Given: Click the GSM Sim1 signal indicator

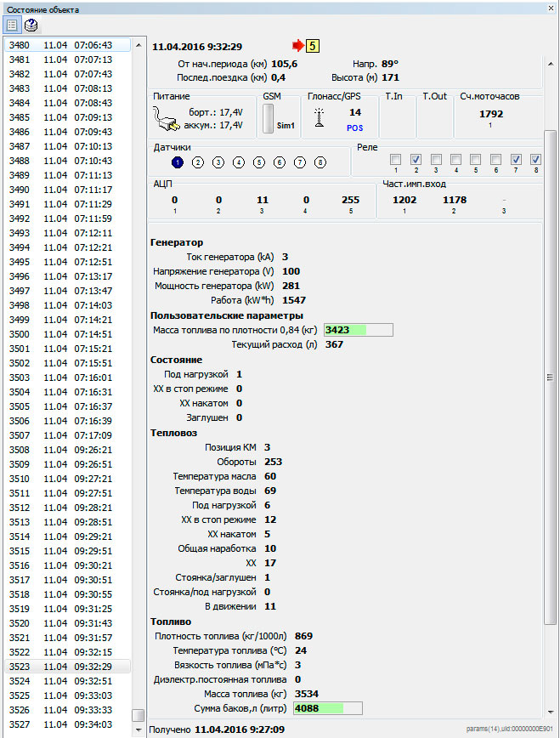Looking at the screenshot, I should tap(271, 117).
